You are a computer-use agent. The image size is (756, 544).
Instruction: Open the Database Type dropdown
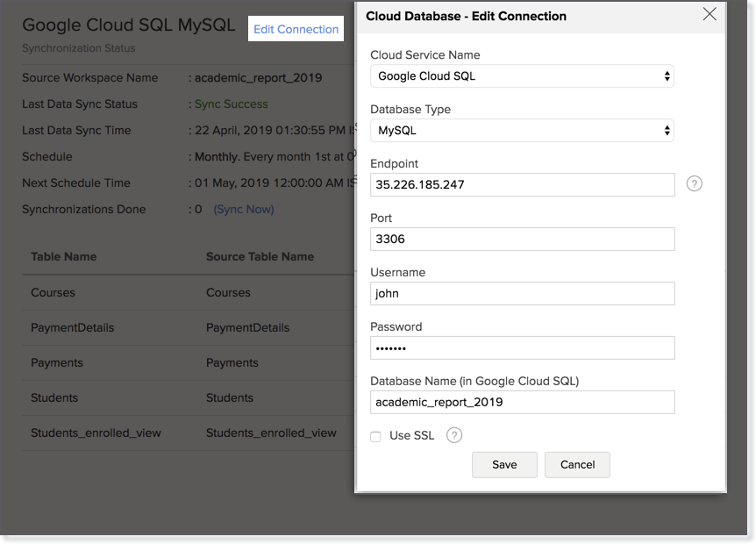(x=522, y=130)
